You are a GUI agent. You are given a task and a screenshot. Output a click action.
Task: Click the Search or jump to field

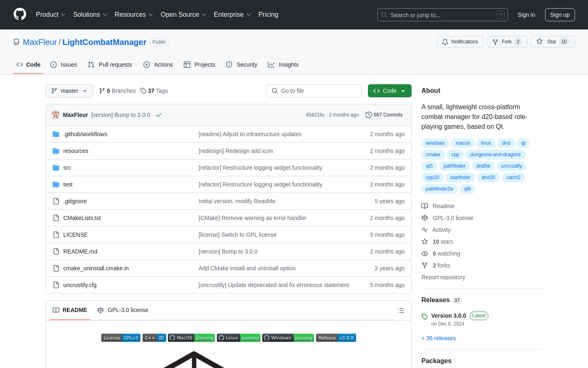(x=443, y=15)
